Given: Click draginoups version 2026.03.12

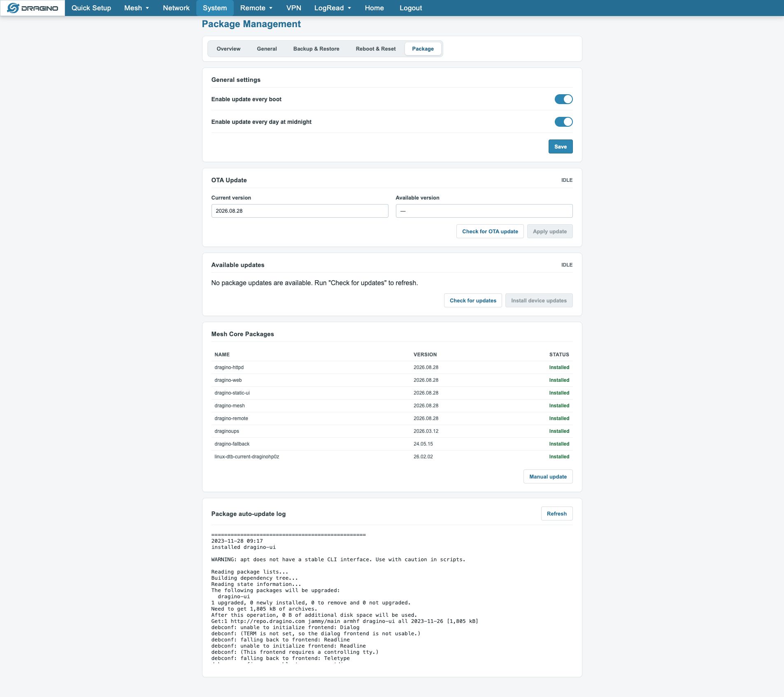Looking at the screenshot, I should [x=426, y=431].
